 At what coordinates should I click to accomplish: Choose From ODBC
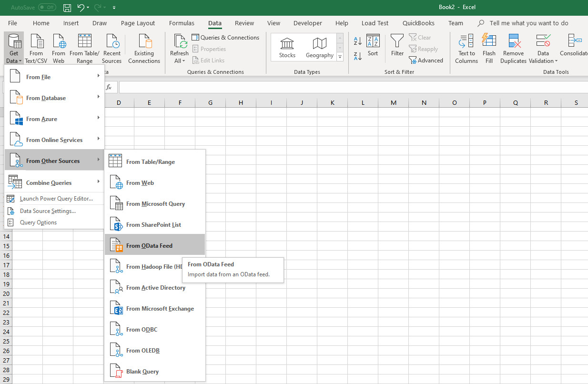155,329
